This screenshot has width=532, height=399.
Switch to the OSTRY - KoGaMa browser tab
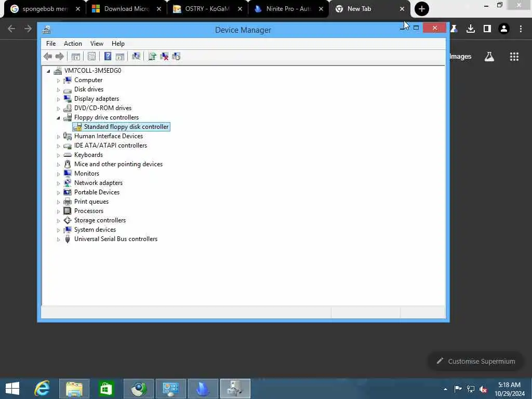tap(207, 9)
